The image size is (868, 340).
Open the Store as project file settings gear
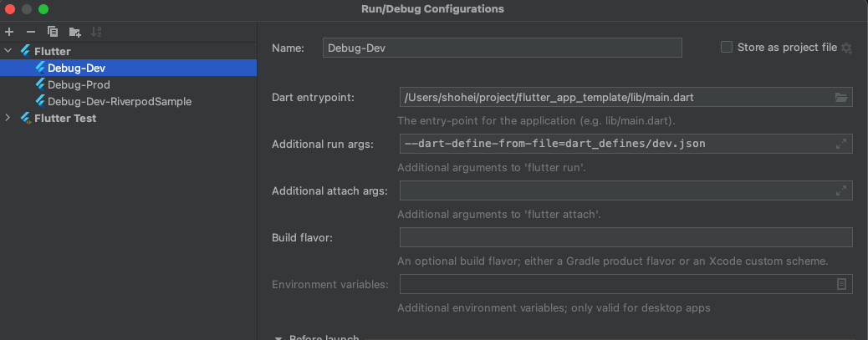coord(846,48)
